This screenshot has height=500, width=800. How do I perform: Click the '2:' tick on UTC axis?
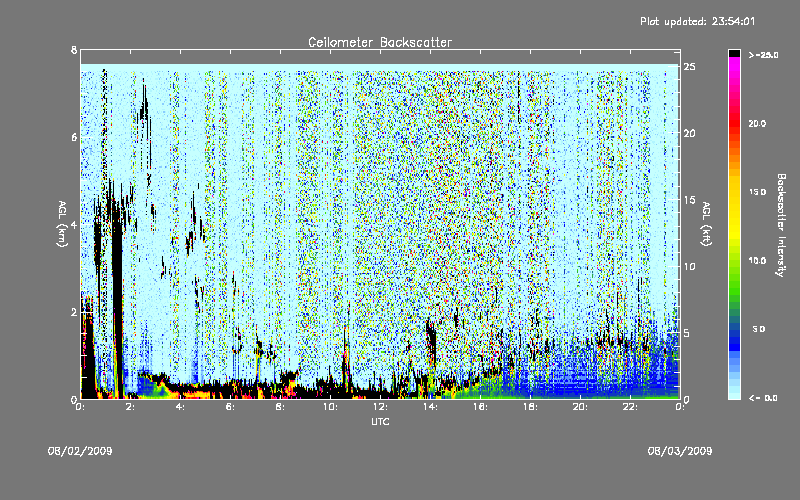(x=130, y=407)
